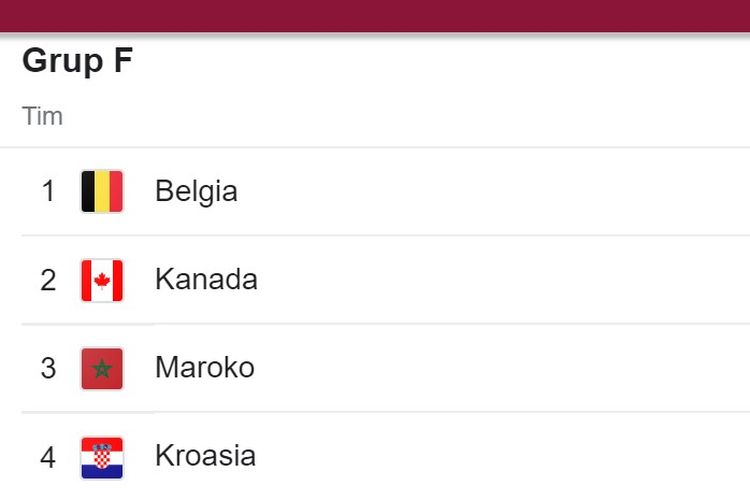Click empty area of the Kanada row
The height and width of the screenshot is (500, 750).
click(502, 280)
